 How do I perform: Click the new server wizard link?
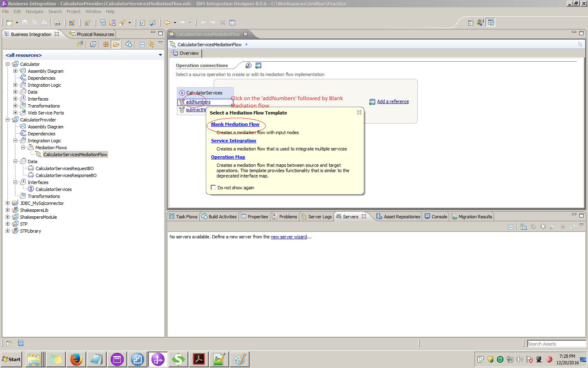point(289,237)
